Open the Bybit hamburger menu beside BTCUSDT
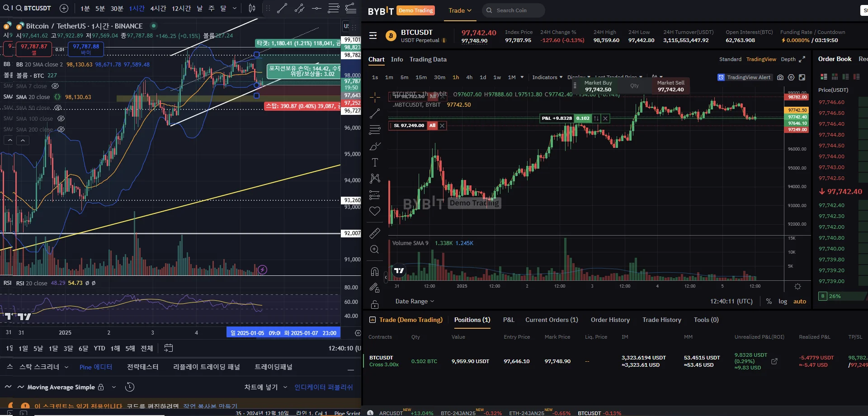The height and width of the screenshot is (416, 868). (373, 36)
